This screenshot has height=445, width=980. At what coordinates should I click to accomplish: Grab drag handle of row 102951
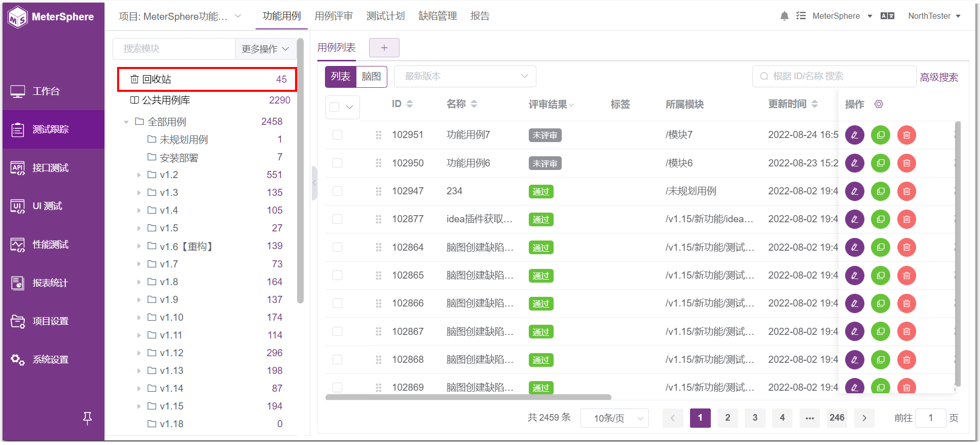378,135
